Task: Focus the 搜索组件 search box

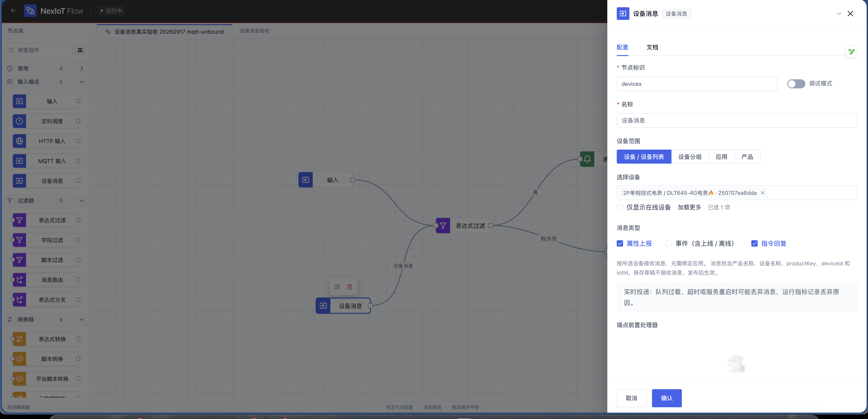Action: pyautogui.click(x=39, y=50)
